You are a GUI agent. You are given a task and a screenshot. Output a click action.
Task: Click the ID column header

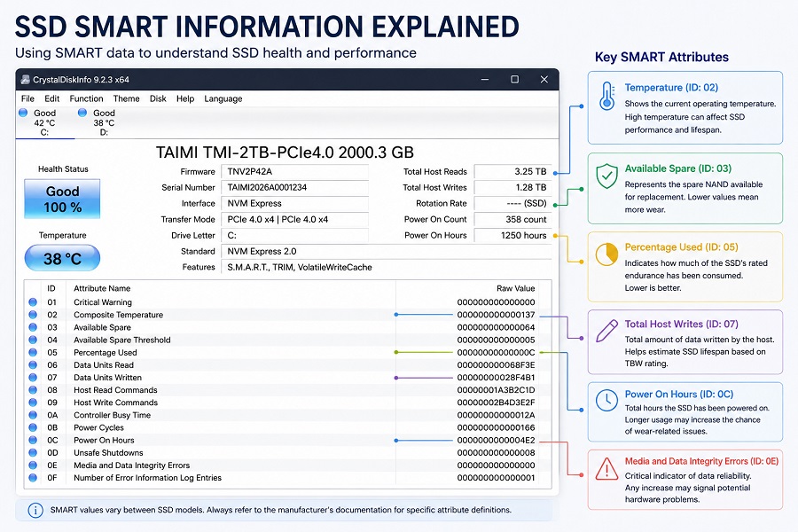51,288
